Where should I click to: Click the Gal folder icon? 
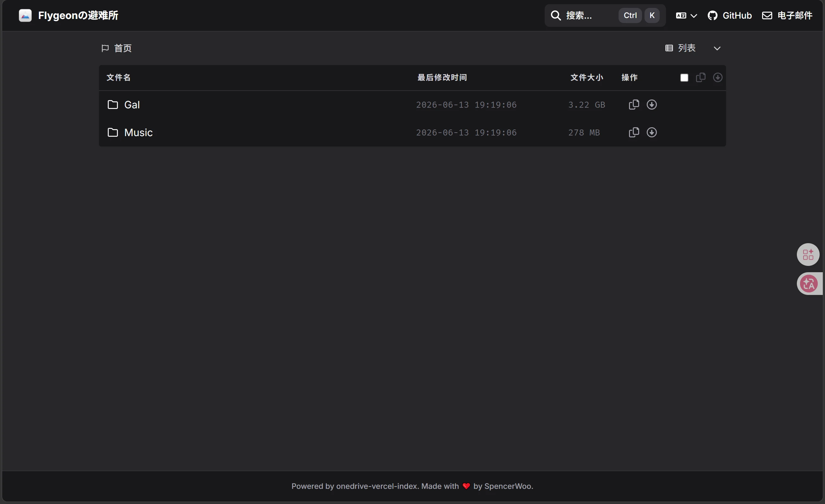tap(113, 105)
